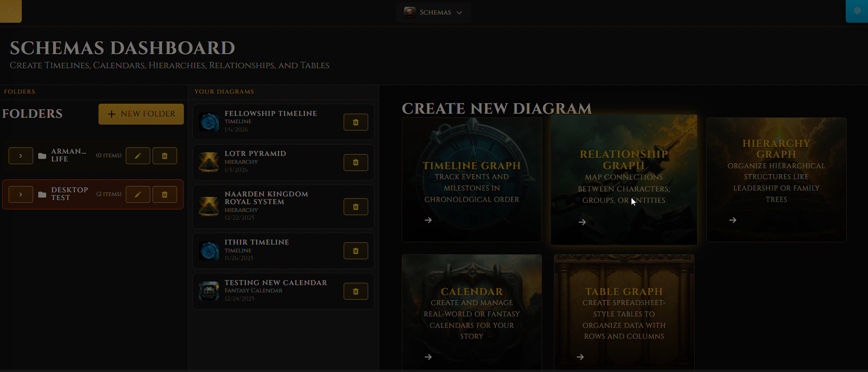Viewport: 868px width, 372px height.
Task: Delete the Testing New Calendar diagram
Action: coord(355,291)
